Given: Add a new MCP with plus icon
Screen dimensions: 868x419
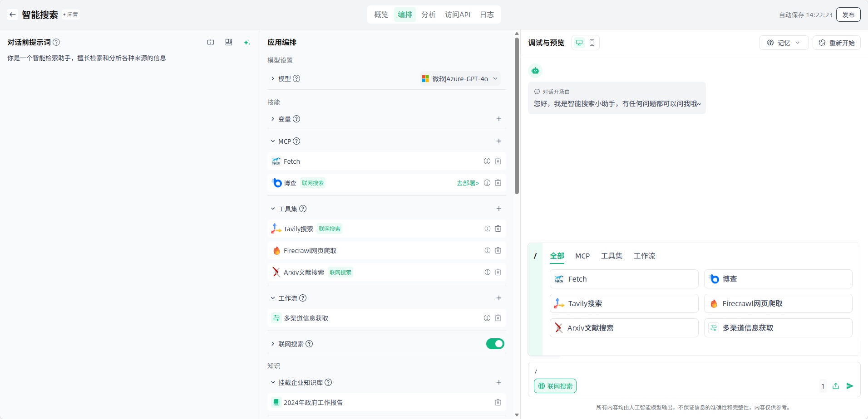Looking at the screenshot, I should [498, 141].
